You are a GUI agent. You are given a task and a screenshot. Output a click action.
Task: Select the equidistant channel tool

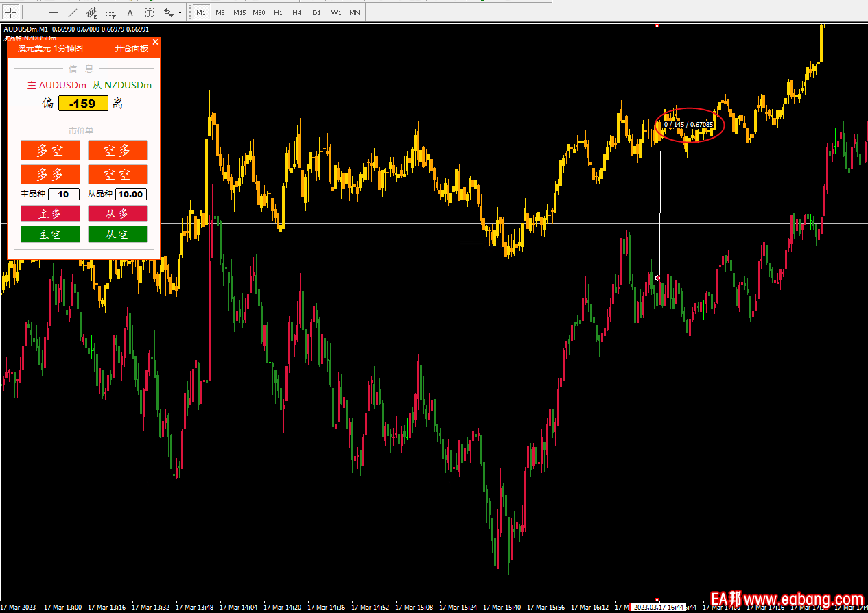click(92, 12)
